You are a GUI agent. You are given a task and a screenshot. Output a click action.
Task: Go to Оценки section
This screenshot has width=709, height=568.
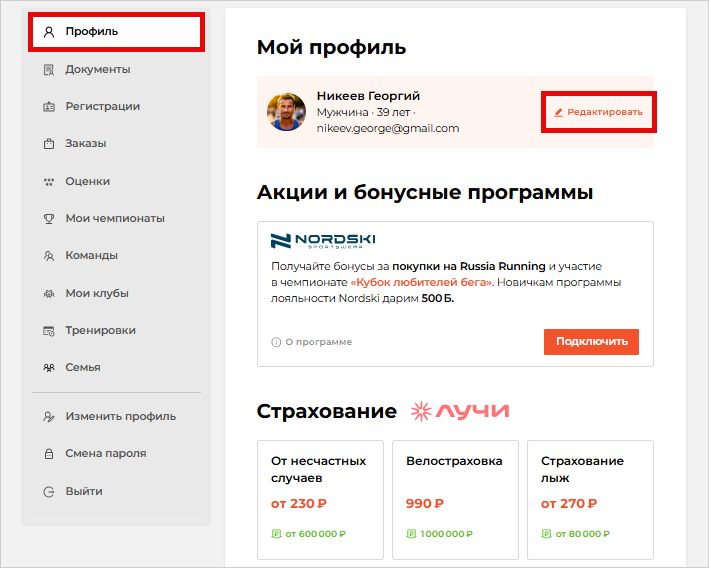click(x=88, y=182)
